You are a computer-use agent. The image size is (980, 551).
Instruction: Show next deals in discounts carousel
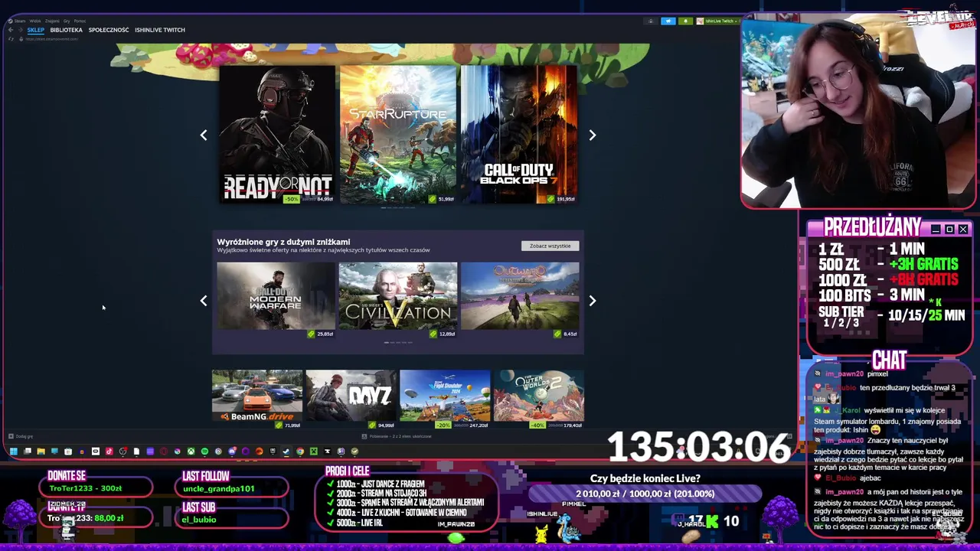[x=592, y=301]
